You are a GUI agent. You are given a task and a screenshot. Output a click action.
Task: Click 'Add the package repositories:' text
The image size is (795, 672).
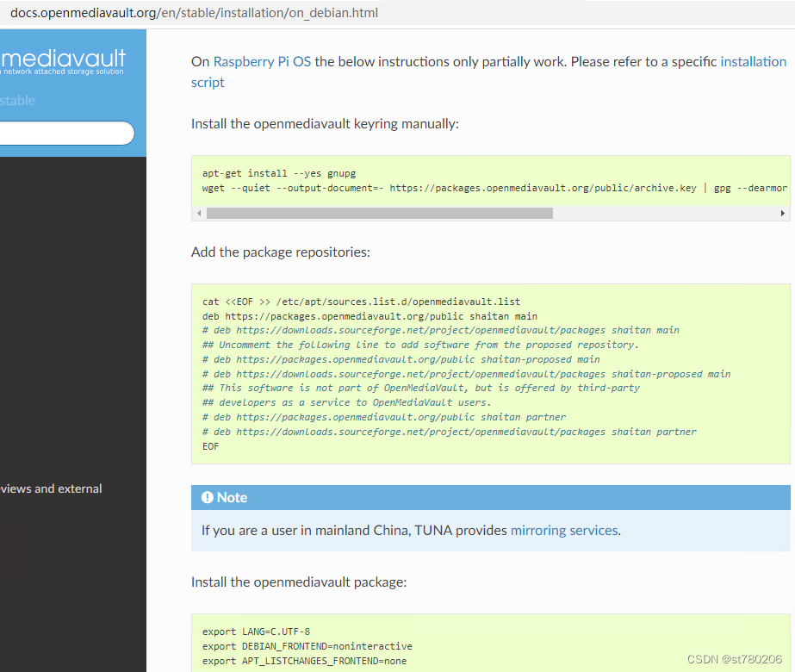point(281,252)
